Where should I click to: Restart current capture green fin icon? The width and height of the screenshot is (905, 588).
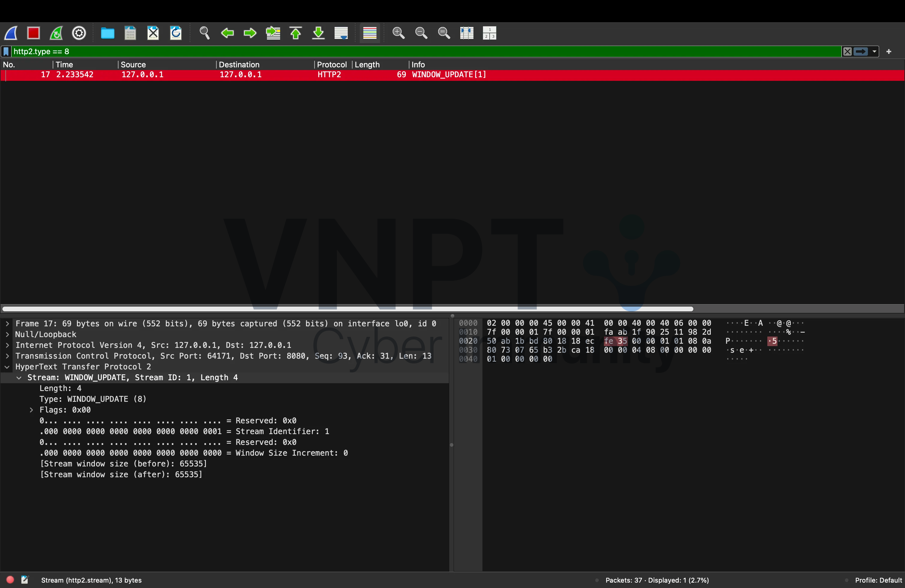coord(56,33)
